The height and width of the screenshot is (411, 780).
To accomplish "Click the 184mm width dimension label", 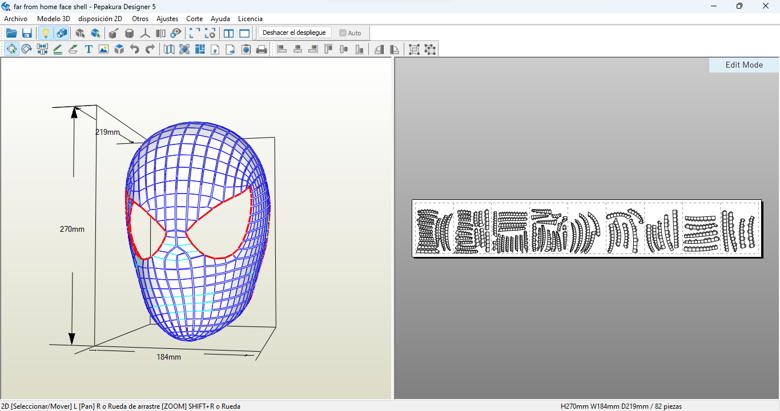I will tap(169, 357).
